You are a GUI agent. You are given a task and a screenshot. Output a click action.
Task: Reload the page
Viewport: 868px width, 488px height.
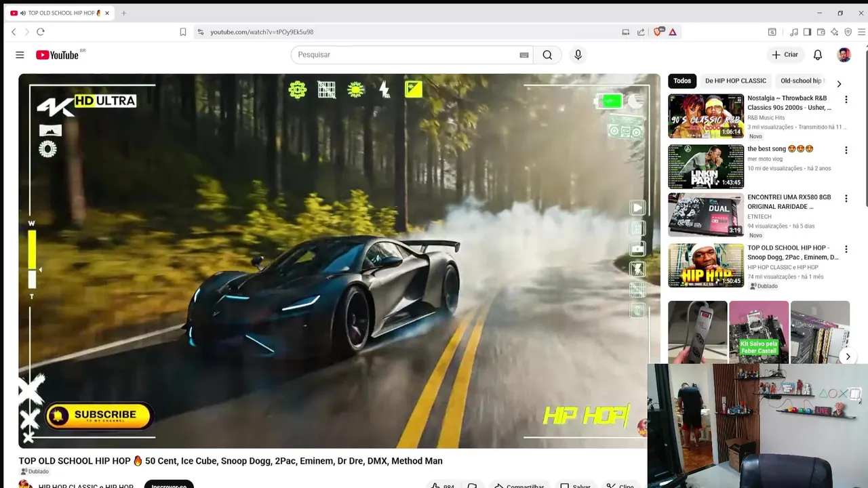tap(41, 32)
